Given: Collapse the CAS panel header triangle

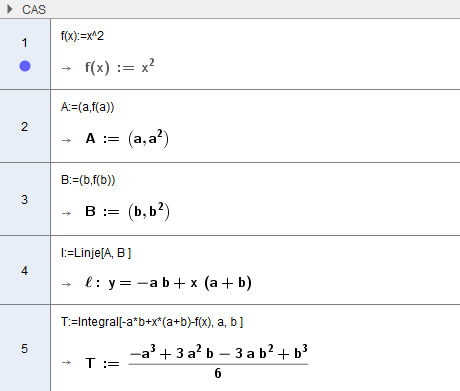Looking at the screenshot, I should [x=10, y=9].
